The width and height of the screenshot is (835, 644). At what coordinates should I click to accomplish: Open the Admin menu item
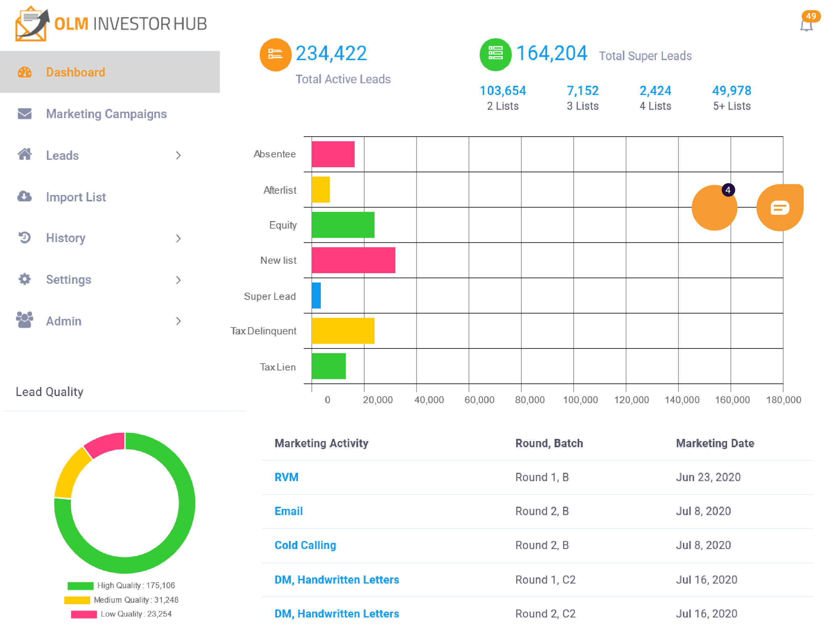(x=64, y=321)
